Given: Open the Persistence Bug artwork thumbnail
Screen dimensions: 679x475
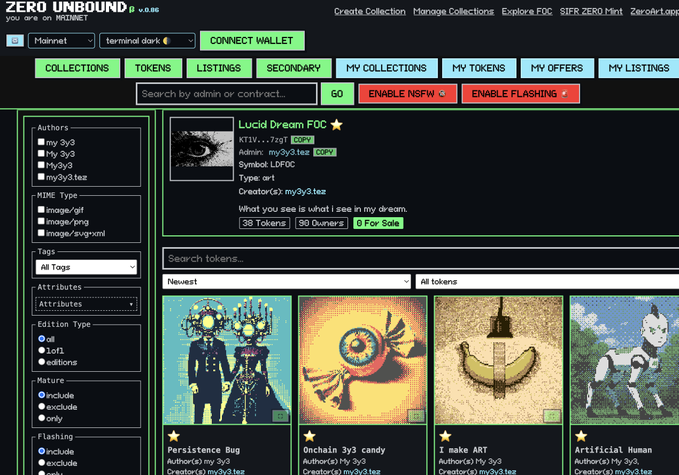Looking at the screenshot, I should pos(227,360).
